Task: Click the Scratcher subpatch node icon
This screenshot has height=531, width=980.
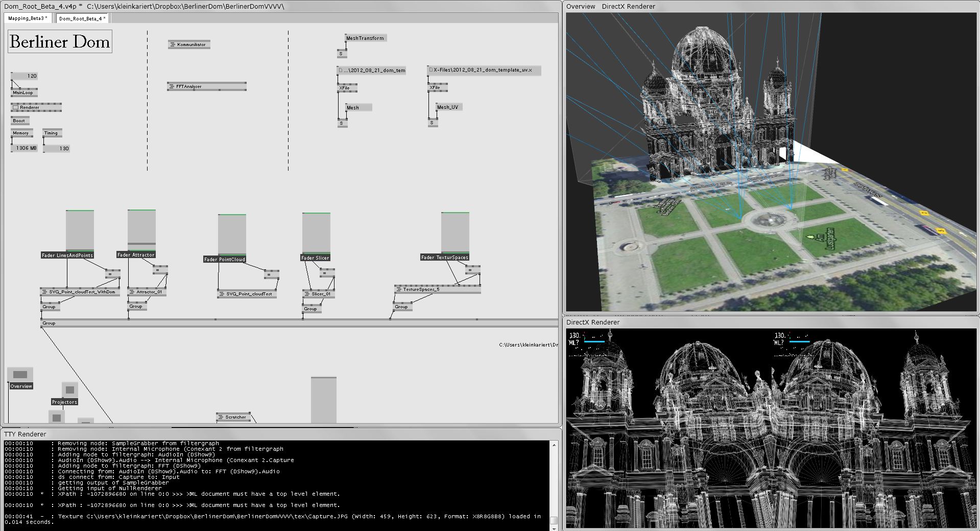Action: tap(220, 418)
